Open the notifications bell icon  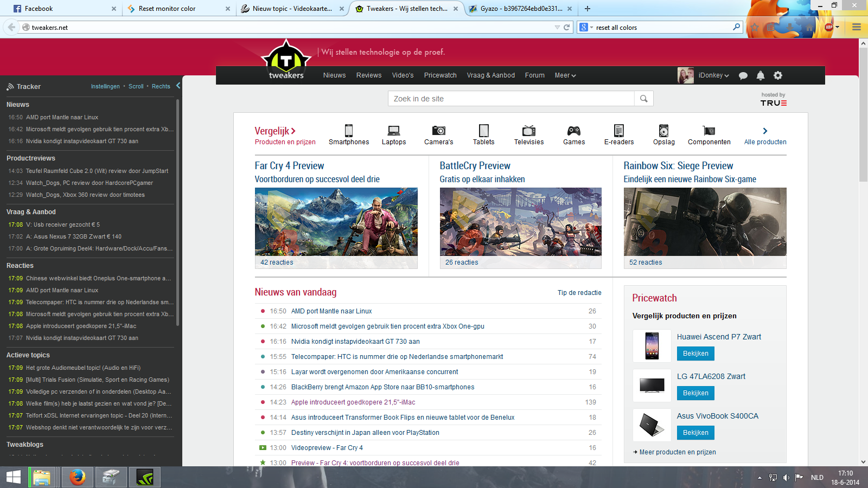[761, 75]
